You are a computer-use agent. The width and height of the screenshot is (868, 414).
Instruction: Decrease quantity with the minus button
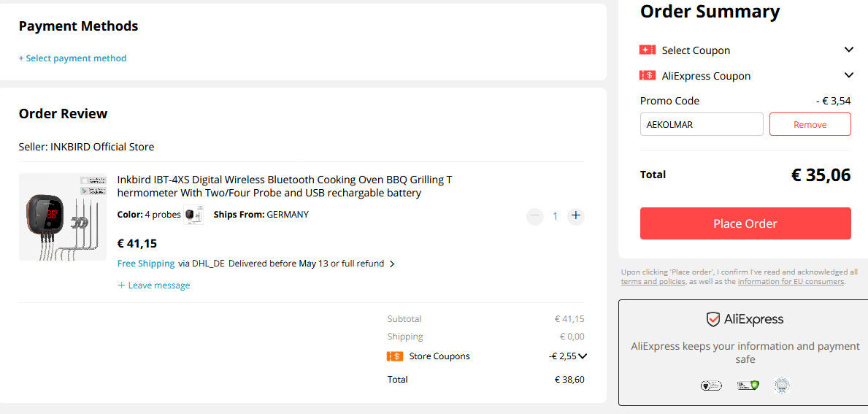point(535,216)
